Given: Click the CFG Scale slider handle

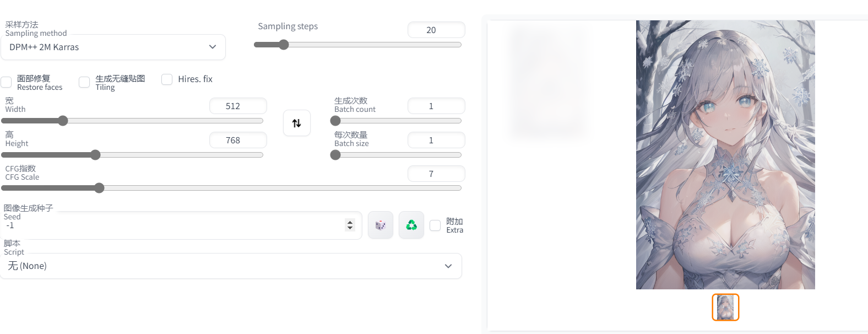Looking at the screenshot, I should pos(99,188).
